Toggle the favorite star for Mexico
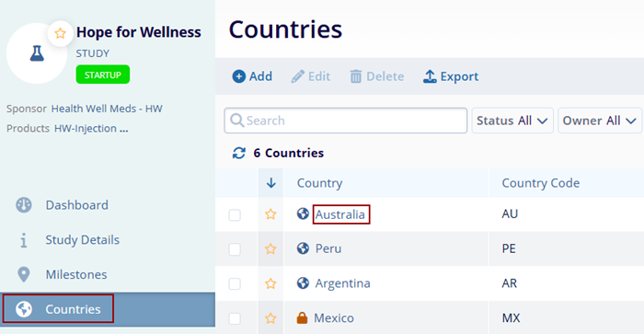 (270, 318)
